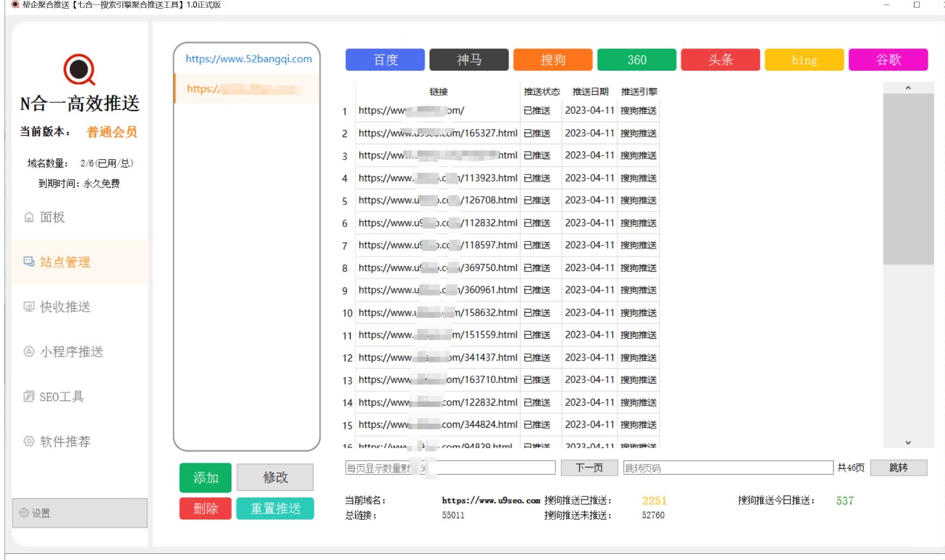Open 站点管理 in the sidebar
The image size is (945, 560).
click(80, 262)
